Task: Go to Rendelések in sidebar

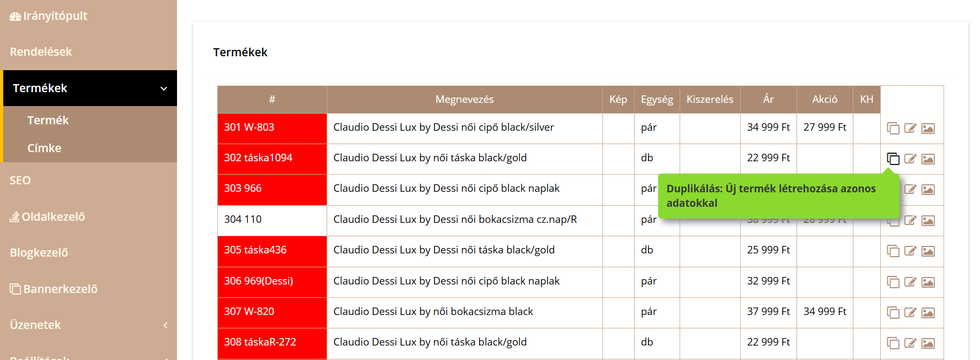Action: [x=41, y=52]
